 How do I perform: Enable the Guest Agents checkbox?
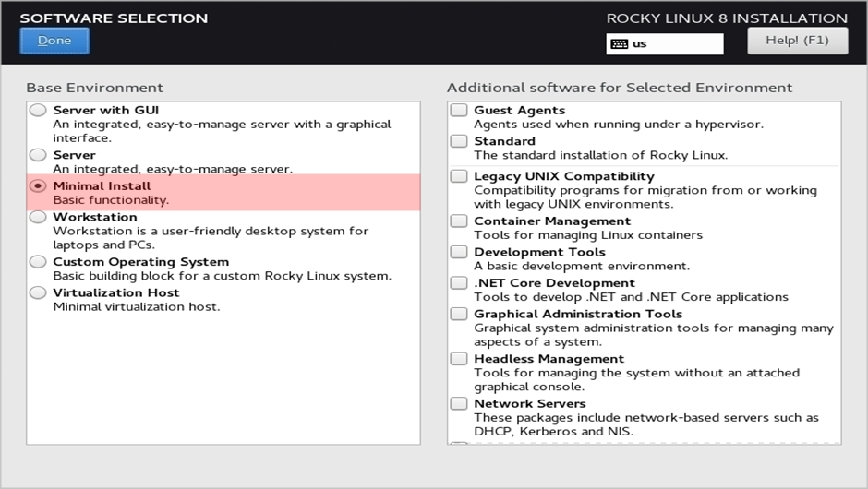click(458, 110)
